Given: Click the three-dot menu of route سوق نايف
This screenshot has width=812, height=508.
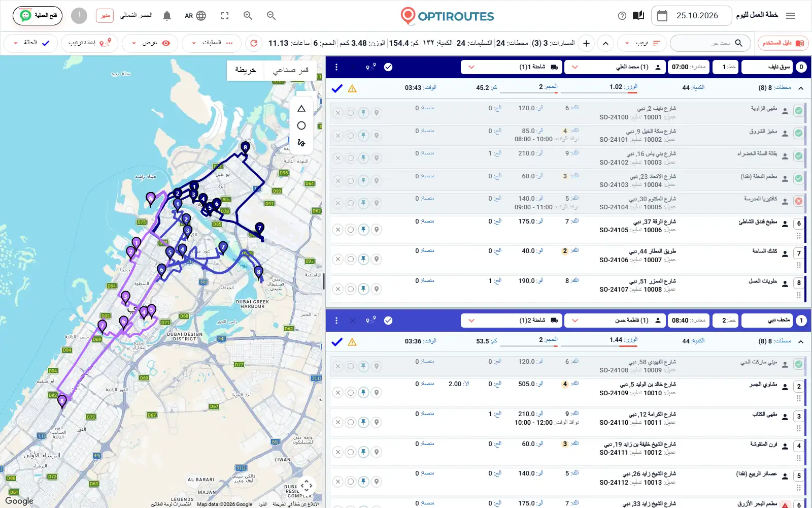Looking at the screenshot, I should click(336, 67).
